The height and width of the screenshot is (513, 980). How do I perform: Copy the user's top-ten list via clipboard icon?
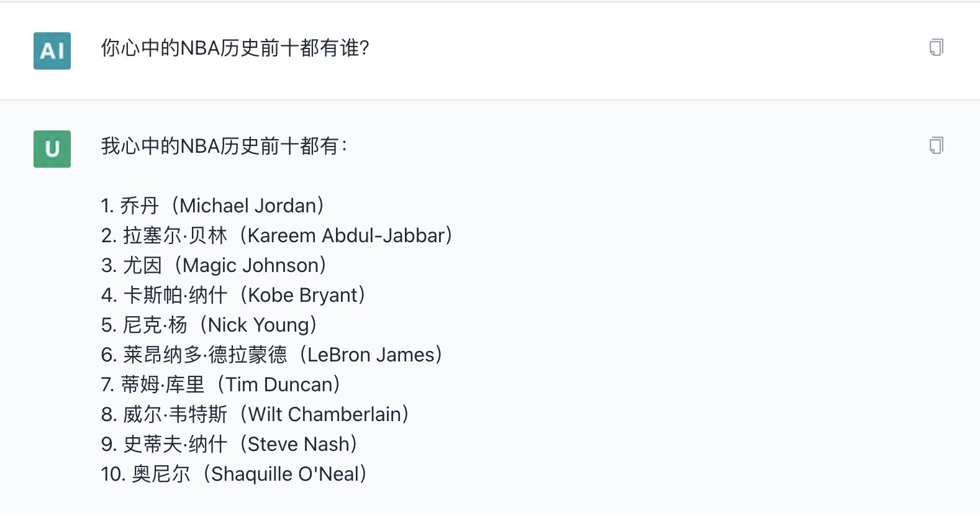937,145
